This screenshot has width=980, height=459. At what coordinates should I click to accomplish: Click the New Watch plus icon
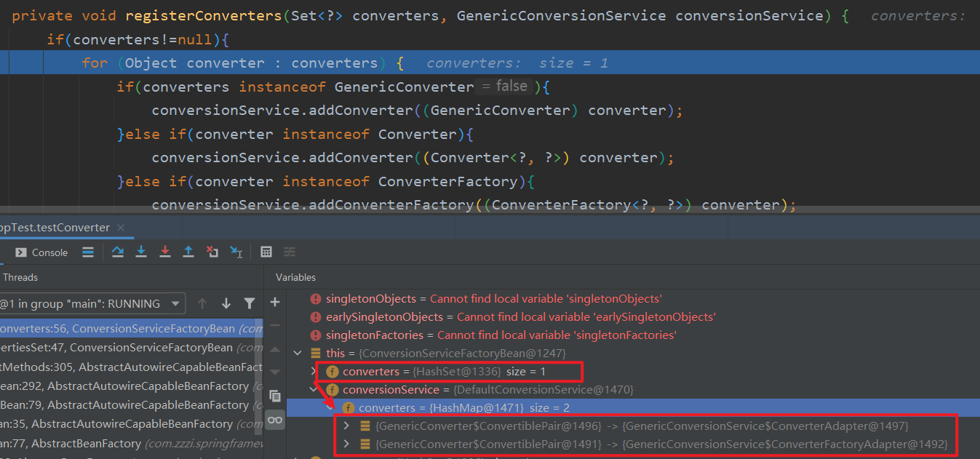click(x=275, y=302)
